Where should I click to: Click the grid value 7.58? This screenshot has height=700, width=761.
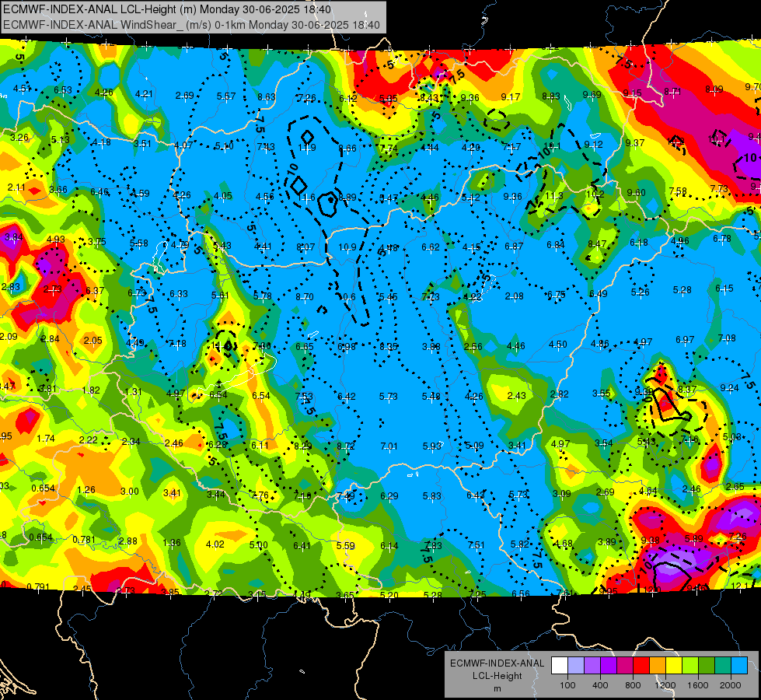[x=678, y=191]
